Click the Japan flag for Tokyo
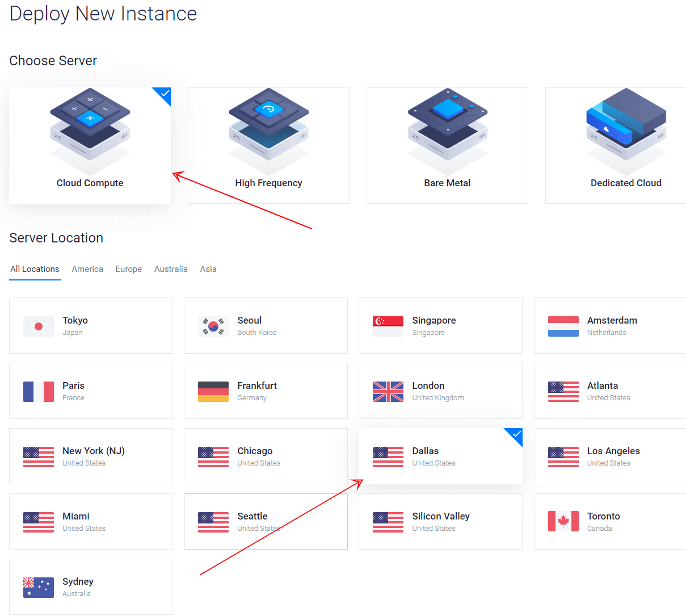This screenshot has width=686, height=616. [x=39, y=326]
